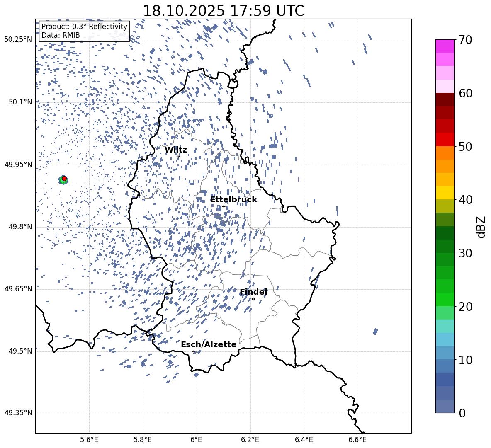Viewport: 491px width, 448px height.
Task: Click the Product 0.3° Reflectivity text
Action: pos(84,27)
